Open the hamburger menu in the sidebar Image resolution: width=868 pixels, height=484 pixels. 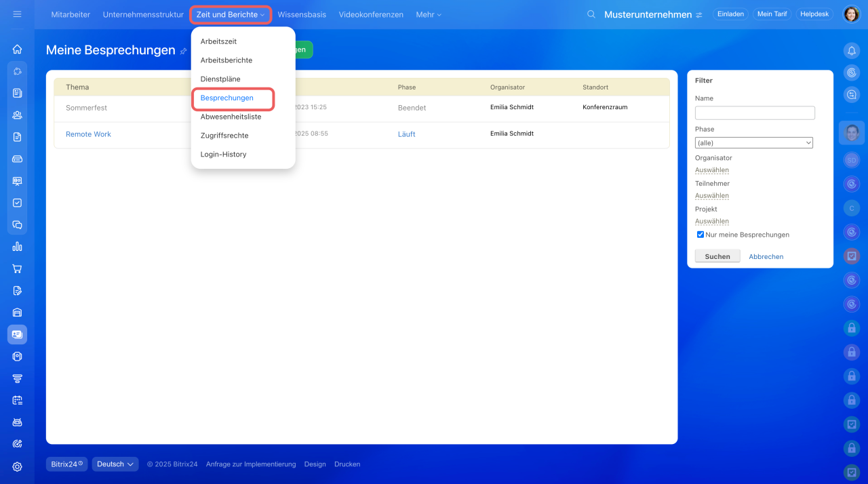pyautogui.click(x=17, y=14)
